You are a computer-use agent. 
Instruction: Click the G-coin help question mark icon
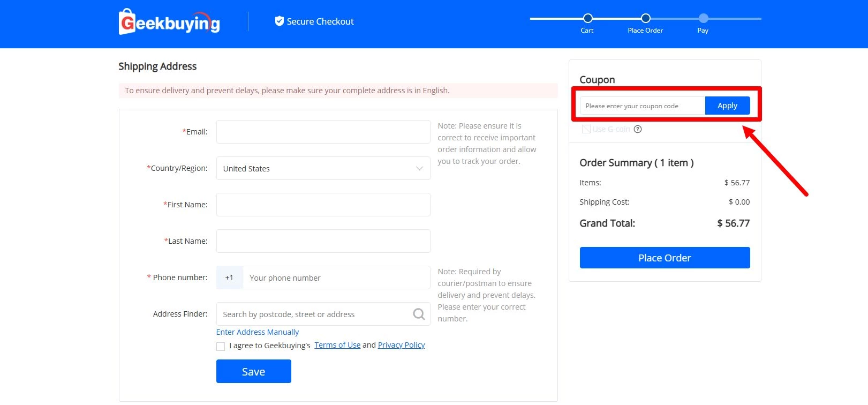(638, 129)
